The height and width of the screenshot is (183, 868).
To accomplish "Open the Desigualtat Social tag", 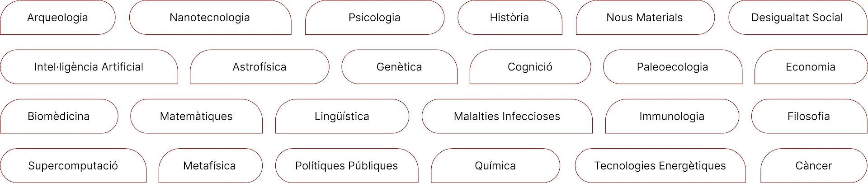I will click(x=797, y=18).
